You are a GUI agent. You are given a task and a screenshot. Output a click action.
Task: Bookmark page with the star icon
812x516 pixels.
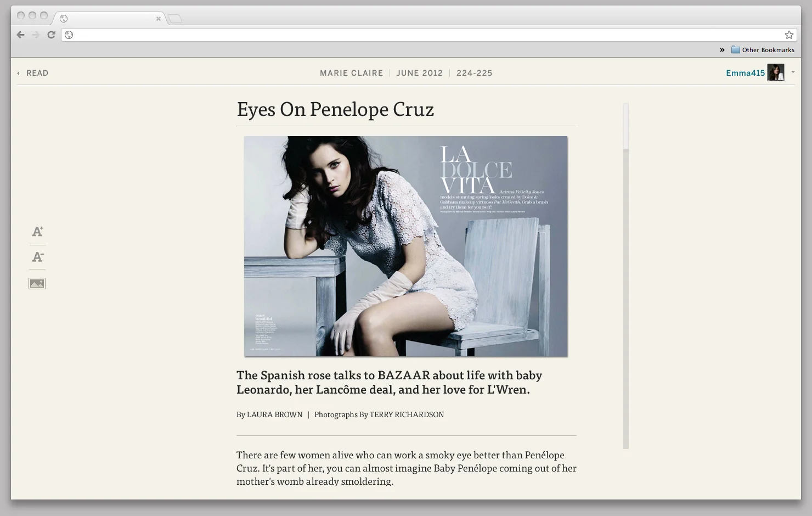click(x=789, y=35)
